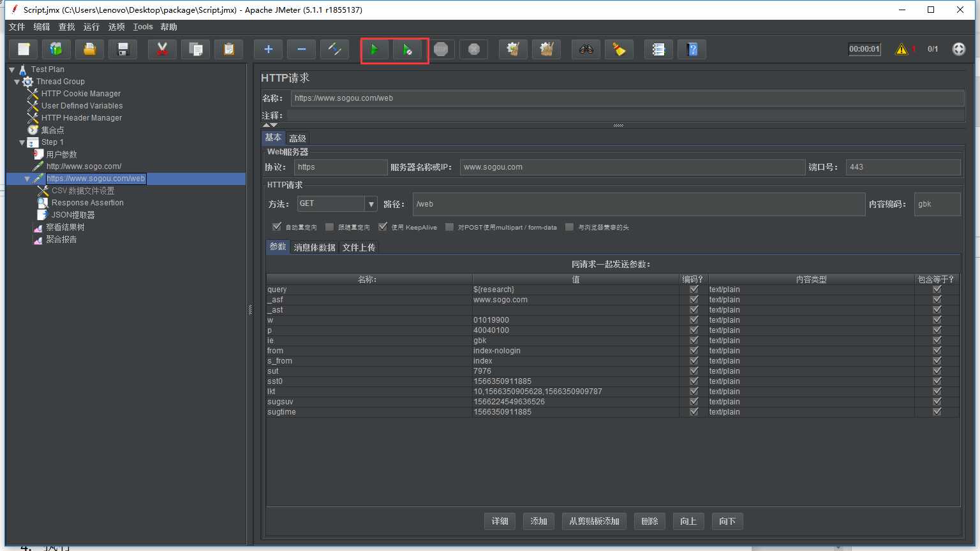Viewport: 980px width, 551px height.
Task: Click the 删除 button
Action: click(650, 522)
